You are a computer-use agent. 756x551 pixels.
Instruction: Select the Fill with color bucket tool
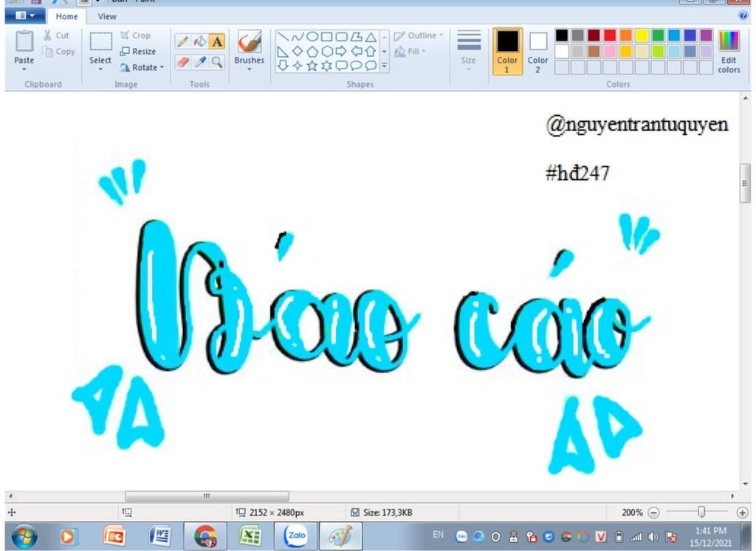click(x=199, y=42)
